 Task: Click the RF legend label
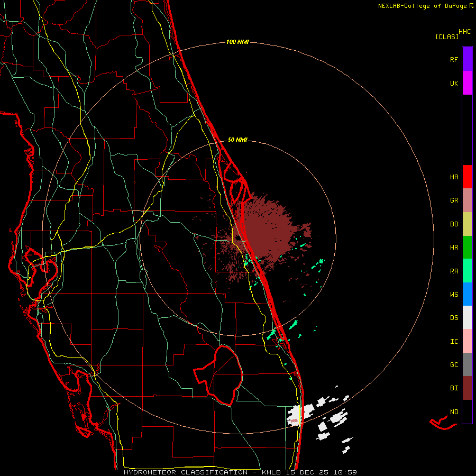[454, 59]
